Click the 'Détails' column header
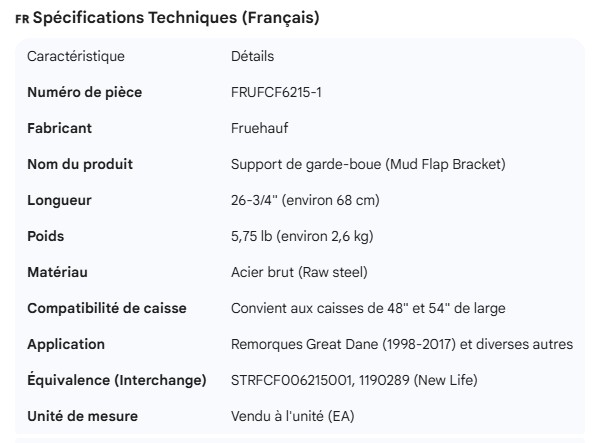Image resolution: width=600 pixels, height=443 pixels. (x=252, y=56)
